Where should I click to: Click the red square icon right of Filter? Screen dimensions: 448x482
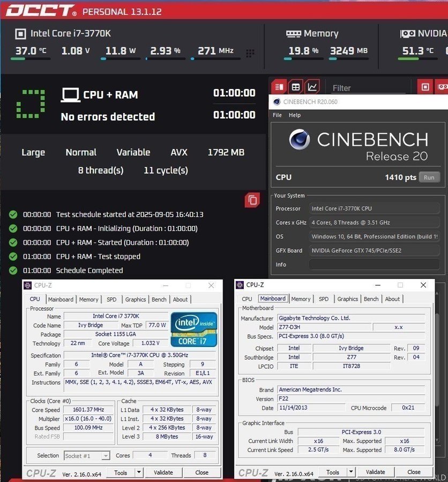(x=425, y=87)
